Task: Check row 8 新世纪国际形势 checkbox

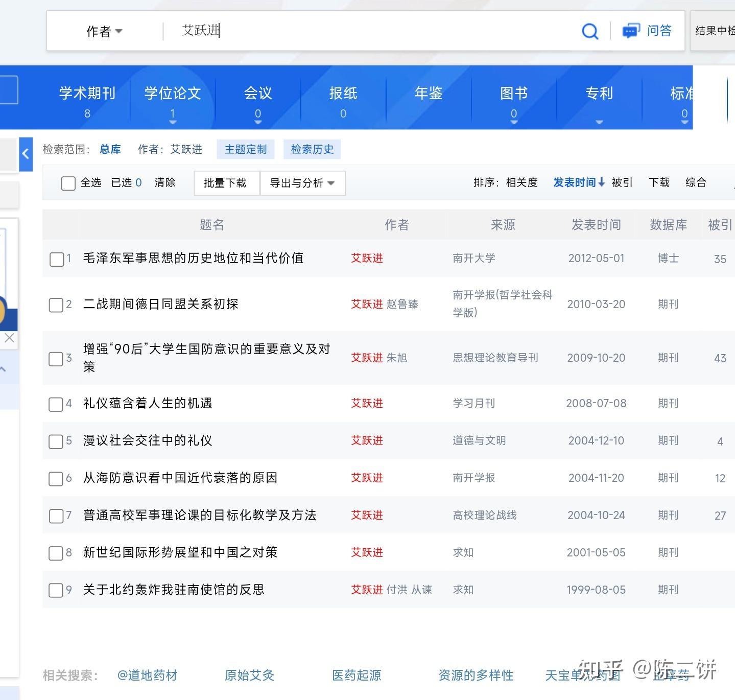Action: point(56,553)
